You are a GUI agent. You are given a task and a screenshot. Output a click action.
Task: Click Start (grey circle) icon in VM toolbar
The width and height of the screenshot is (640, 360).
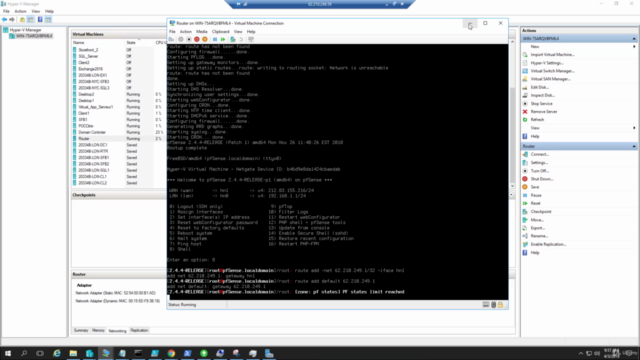point(181,39)
